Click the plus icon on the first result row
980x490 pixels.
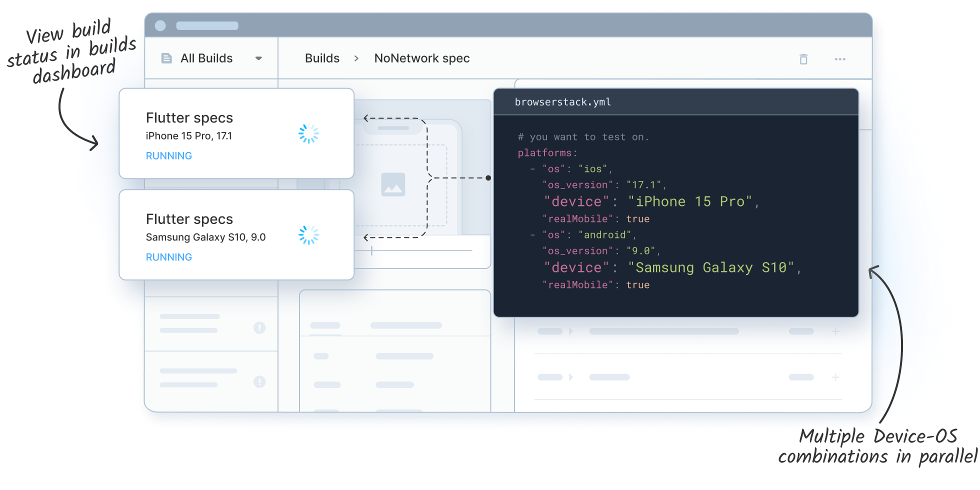[836, 330]
